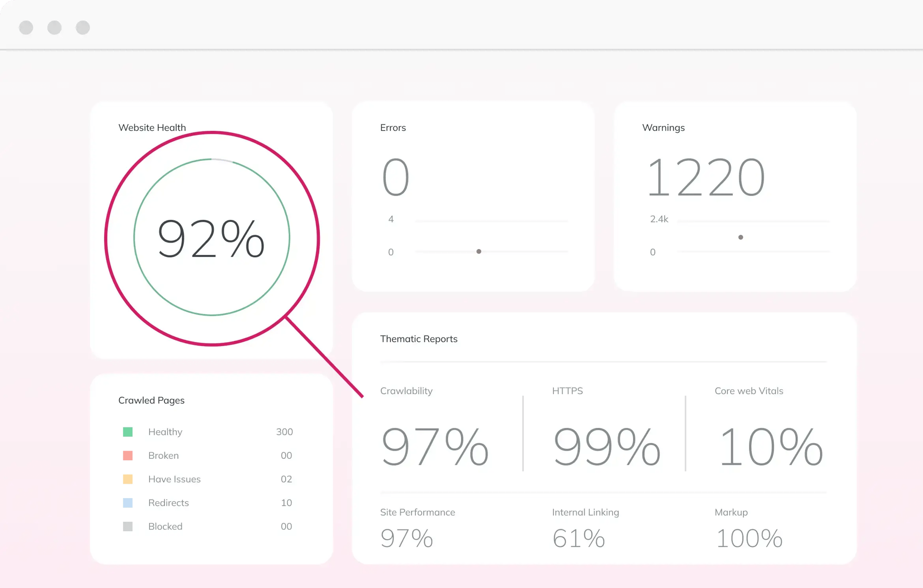Click the gray Blocked legend square
Image resolution: width=923 pixels, height=588 pixels.
[128, 526]
